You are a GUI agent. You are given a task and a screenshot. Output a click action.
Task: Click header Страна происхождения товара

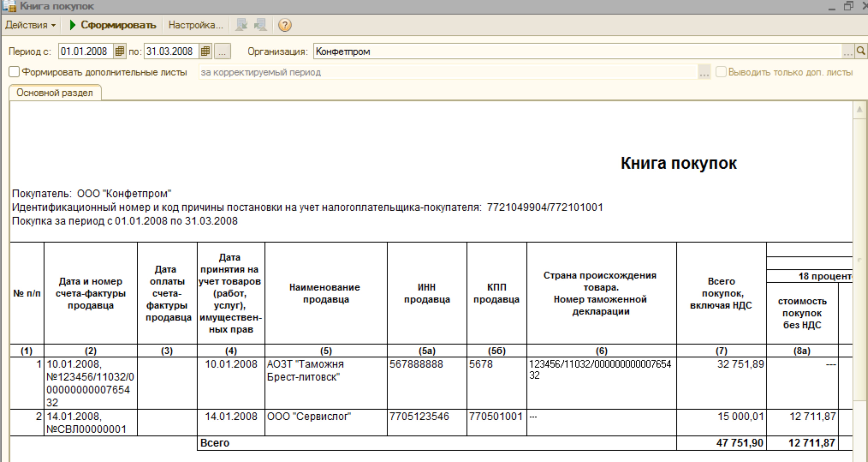[601, 293]
